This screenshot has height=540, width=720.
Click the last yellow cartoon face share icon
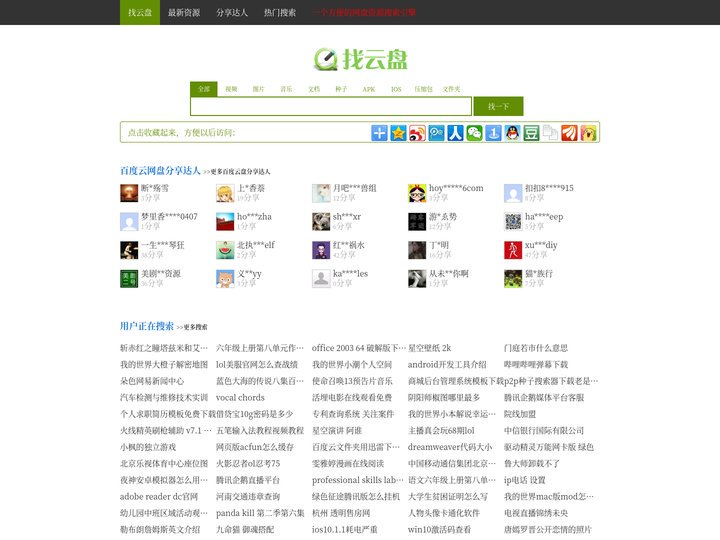coord(588,133)
